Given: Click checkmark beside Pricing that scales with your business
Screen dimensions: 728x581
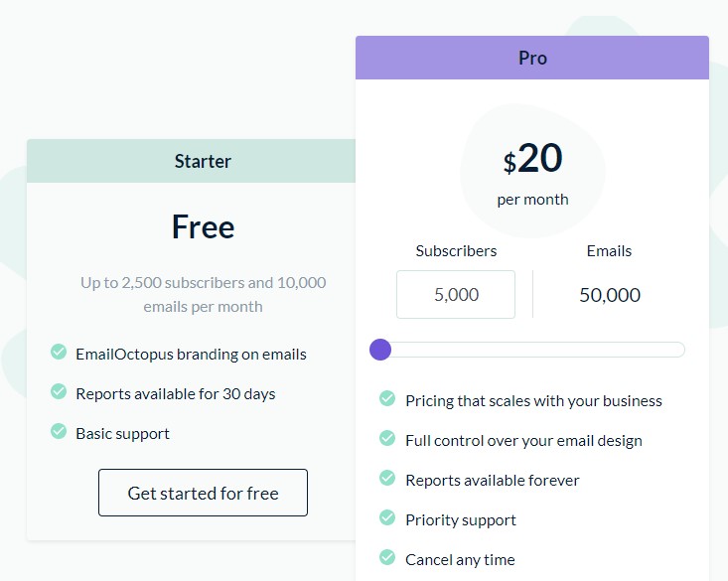Looking at the screenshot, I should coord(387,399).
